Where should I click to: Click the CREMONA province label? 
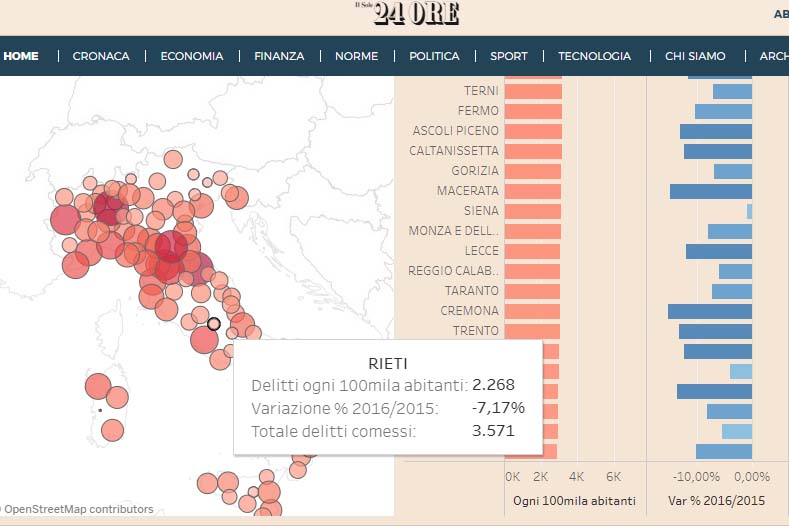point(469,311)
